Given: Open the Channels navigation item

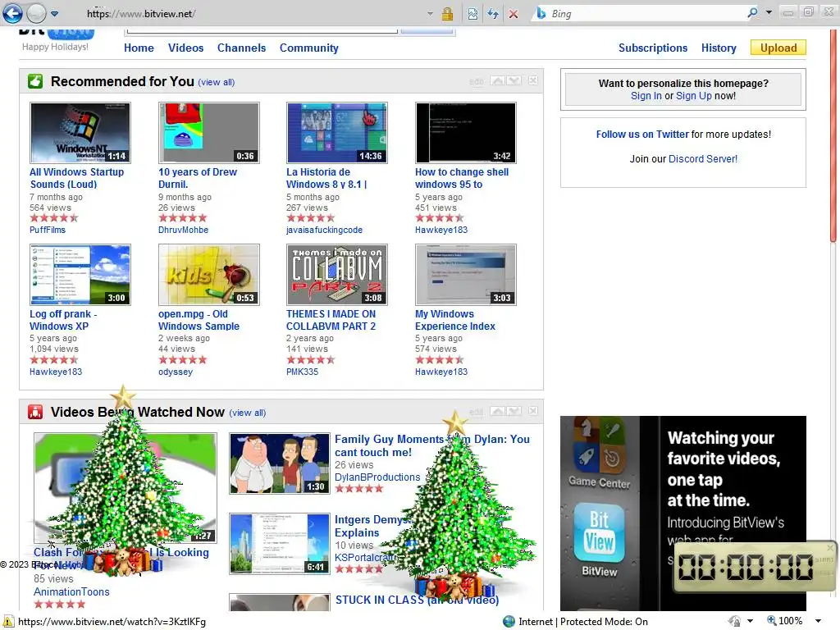Looking at the screenshot, I should (242, 48).
